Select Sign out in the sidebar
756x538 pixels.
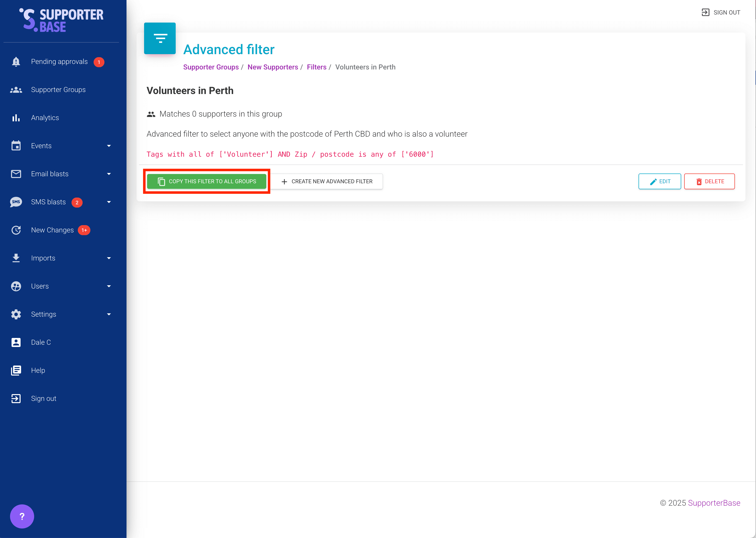pyautogui.click(x=43, y=399)
